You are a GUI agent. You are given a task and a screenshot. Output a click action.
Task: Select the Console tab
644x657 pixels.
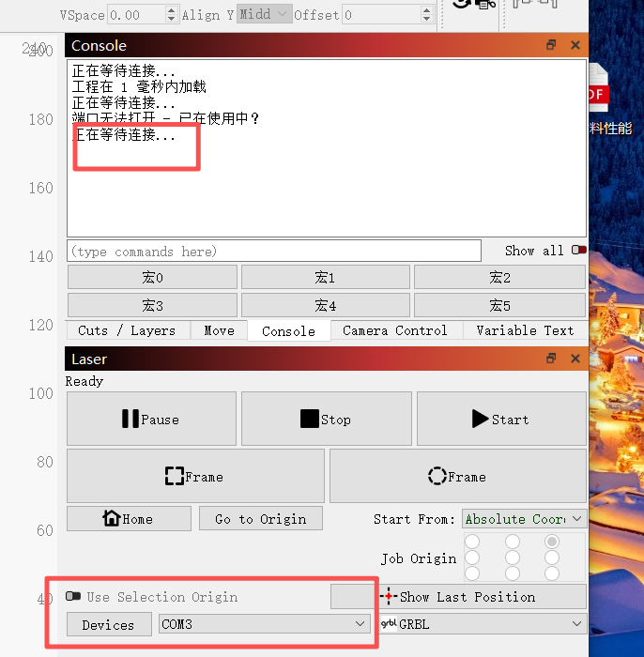click(289, 331)
